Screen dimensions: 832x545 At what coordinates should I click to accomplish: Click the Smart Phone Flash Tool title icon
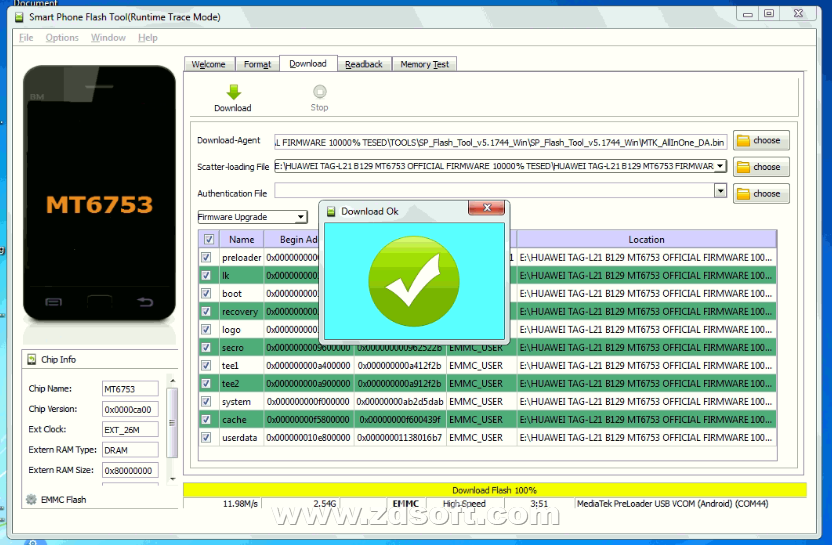(19, 17)
